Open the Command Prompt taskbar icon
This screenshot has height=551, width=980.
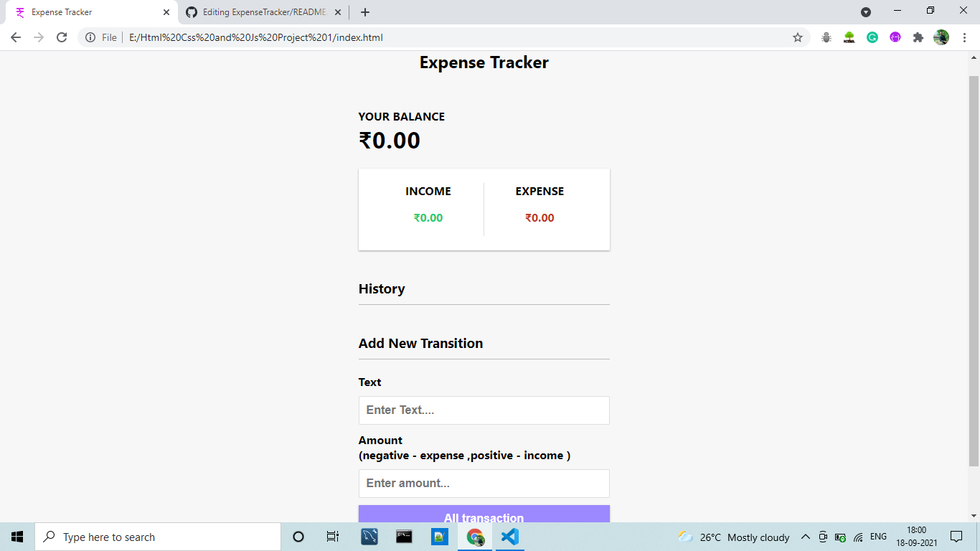click(x=405, y=537)
